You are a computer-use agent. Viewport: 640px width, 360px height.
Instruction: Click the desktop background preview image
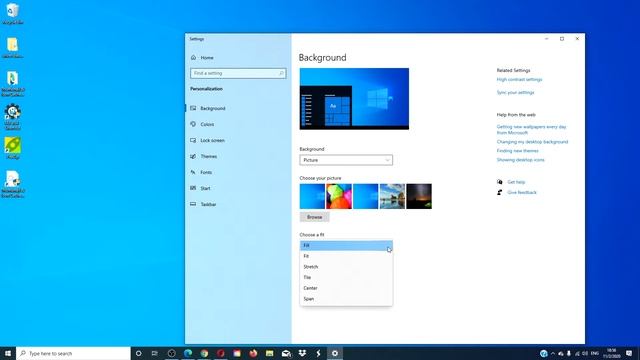(x=354, y=99)
